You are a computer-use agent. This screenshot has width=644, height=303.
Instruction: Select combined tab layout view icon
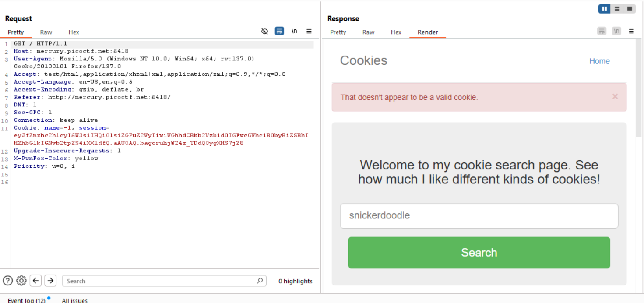click(630, 9)
